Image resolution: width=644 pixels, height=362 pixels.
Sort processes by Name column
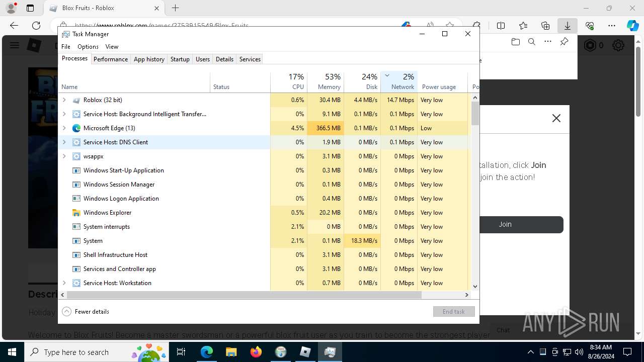pyautogui.click(x=134, y=82)
